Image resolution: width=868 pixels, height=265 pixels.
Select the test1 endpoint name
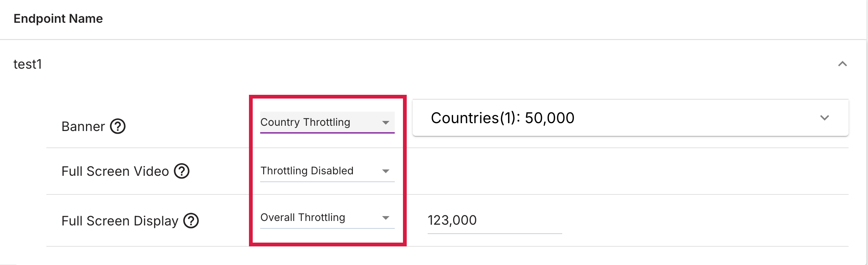coord(28,64)
